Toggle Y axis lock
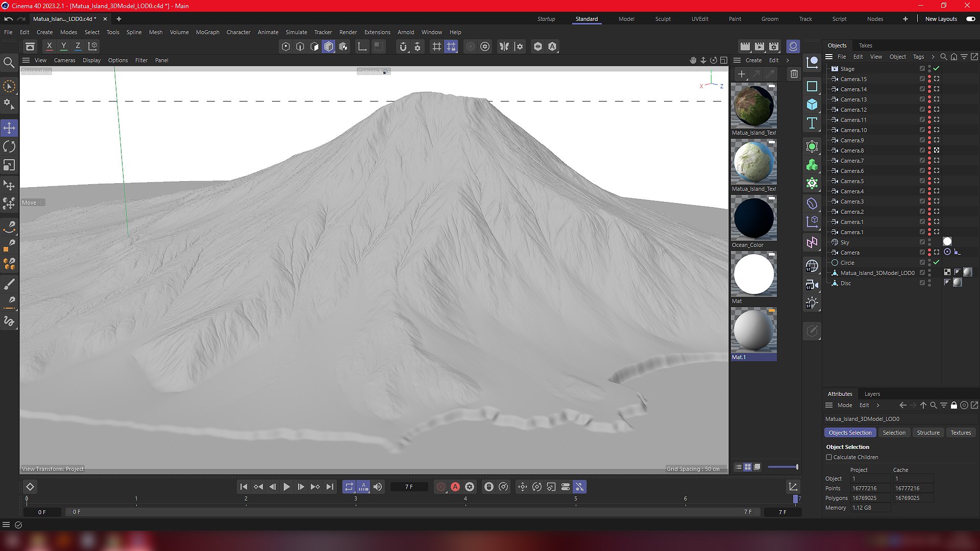Viewport: 980px width, 551px height. 64,46
